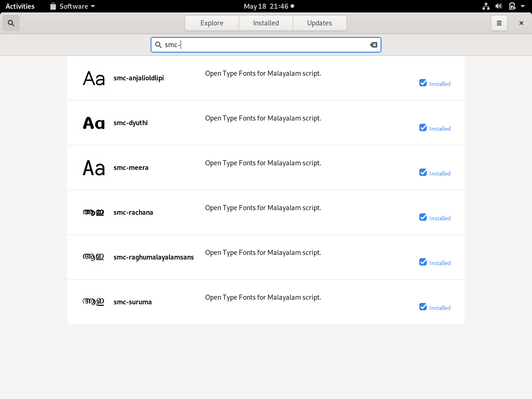The image size is (532, 399).
Task: Switch to the Explore tab
Action: [212, 23]
